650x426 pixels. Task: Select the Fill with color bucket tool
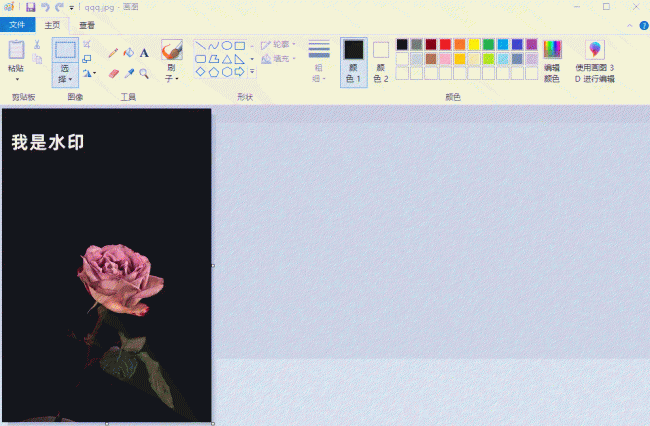129,53
